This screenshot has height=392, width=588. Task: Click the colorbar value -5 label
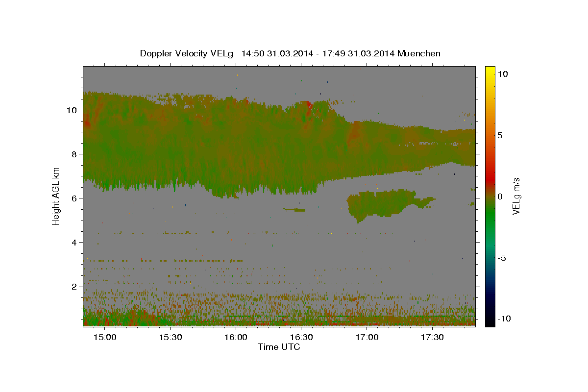(x=501, y=258)
